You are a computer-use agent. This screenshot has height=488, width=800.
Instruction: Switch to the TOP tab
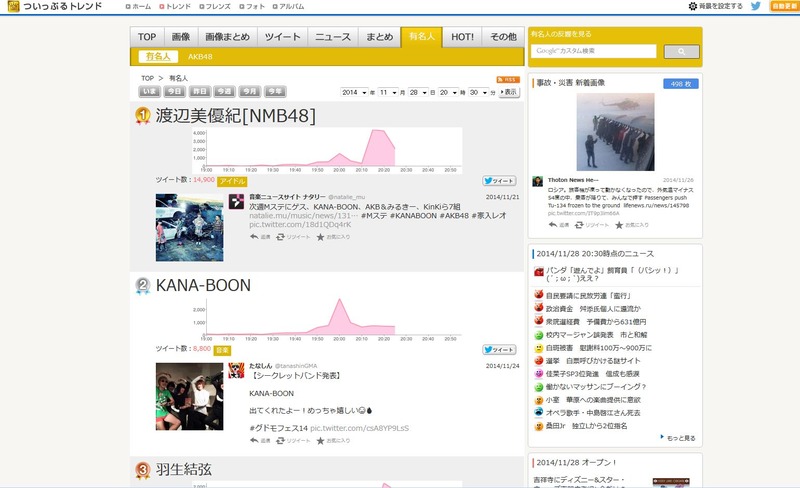click(x=147, y=37)
